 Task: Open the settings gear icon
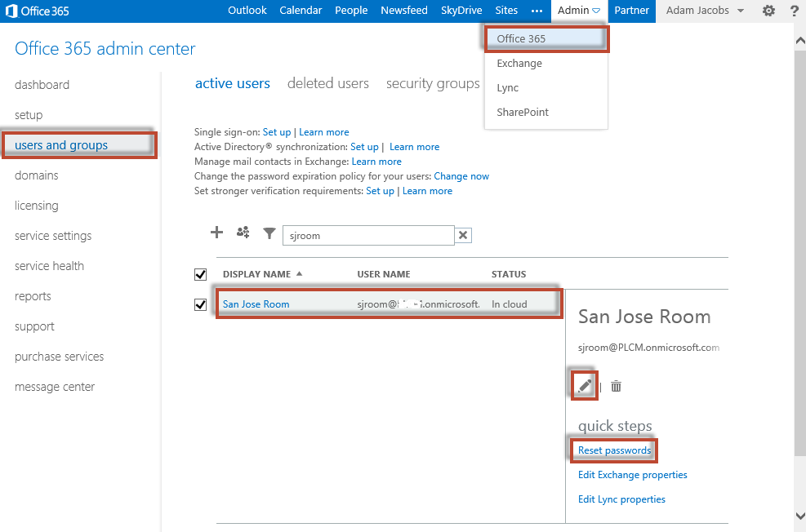(768, 11)
